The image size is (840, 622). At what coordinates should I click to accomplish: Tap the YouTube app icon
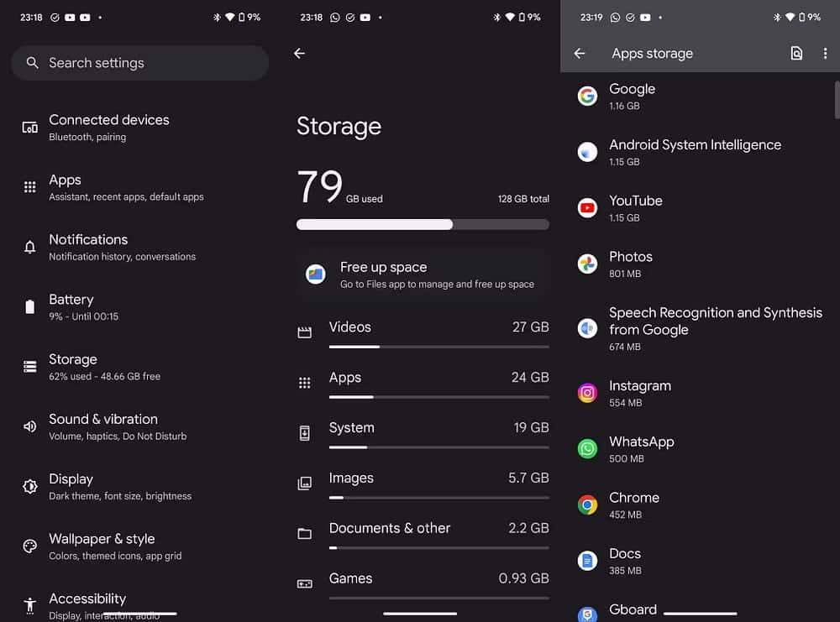(587, 207)
